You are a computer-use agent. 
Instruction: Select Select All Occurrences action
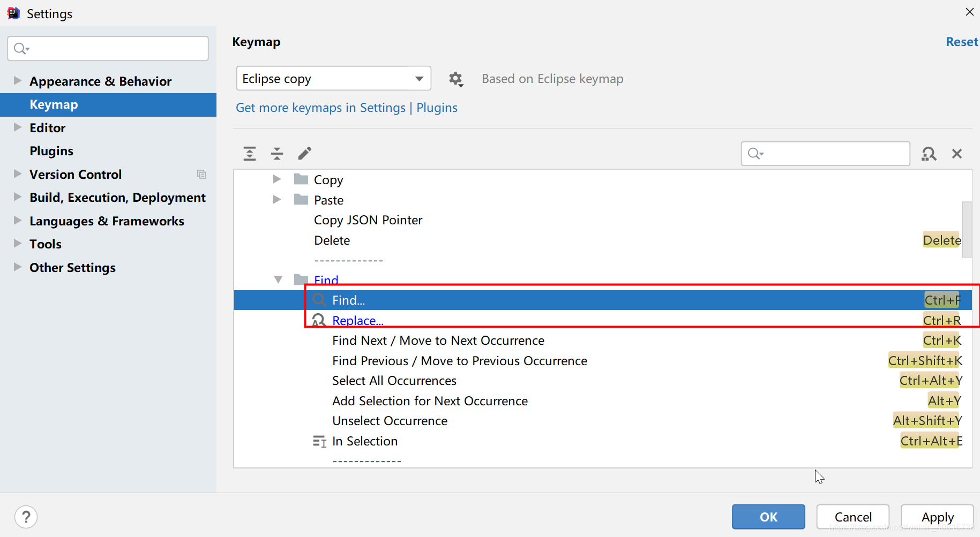pos(603,381)
